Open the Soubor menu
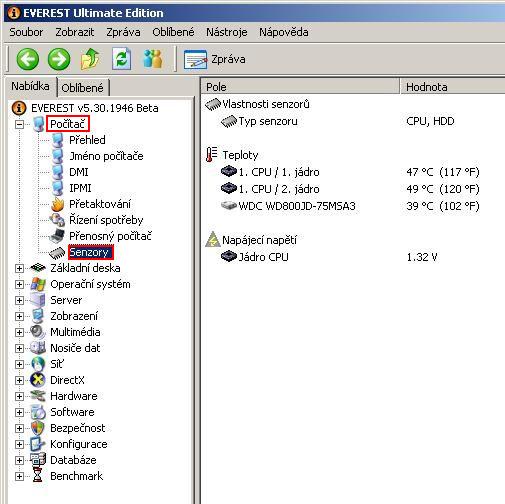Image resolution: width=505 pixels, height=504 pixels. 26,32
